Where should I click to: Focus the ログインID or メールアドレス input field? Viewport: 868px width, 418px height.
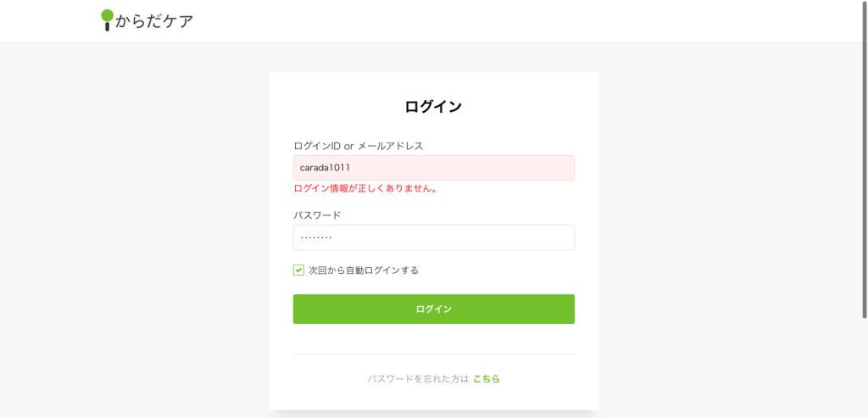coord(433,168)
